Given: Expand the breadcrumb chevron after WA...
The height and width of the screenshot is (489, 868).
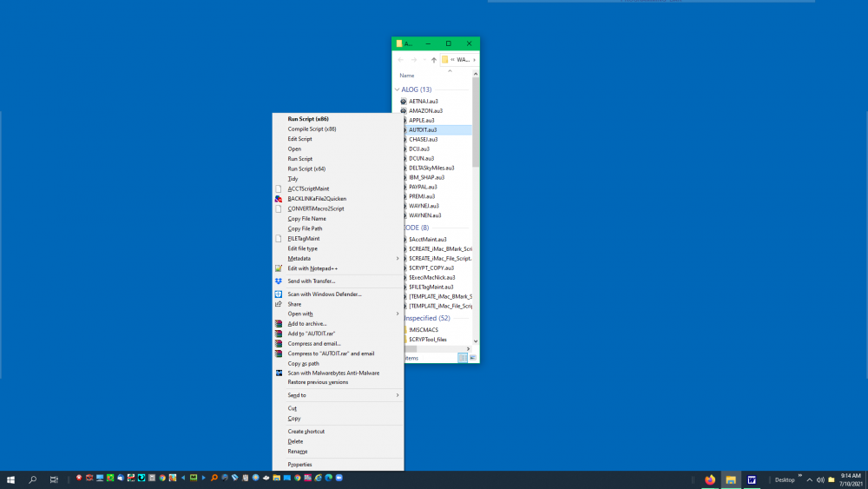Looking at the screenshot, I should [x=474, y=59].
